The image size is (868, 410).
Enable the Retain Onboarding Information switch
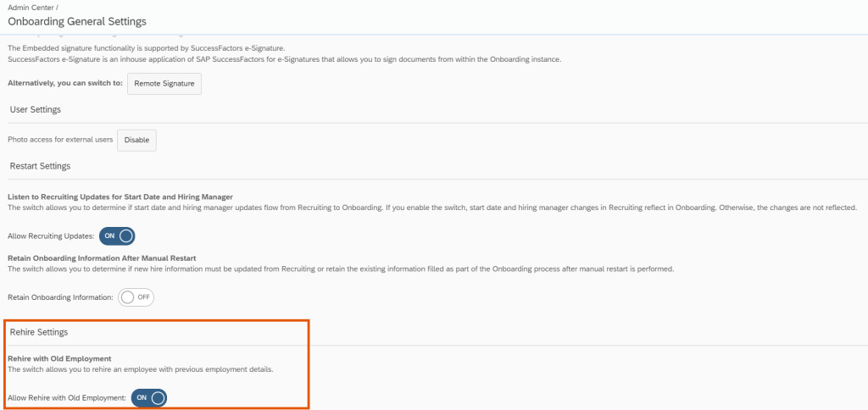[136, 297]
